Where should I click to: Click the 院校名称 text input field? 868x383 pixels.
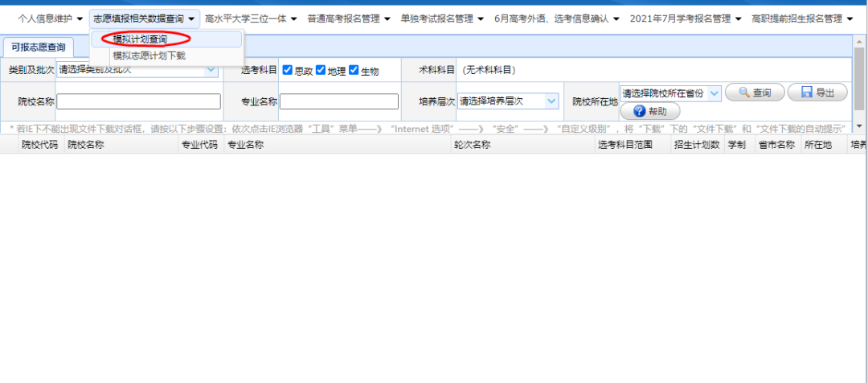(x=138, y=101)
